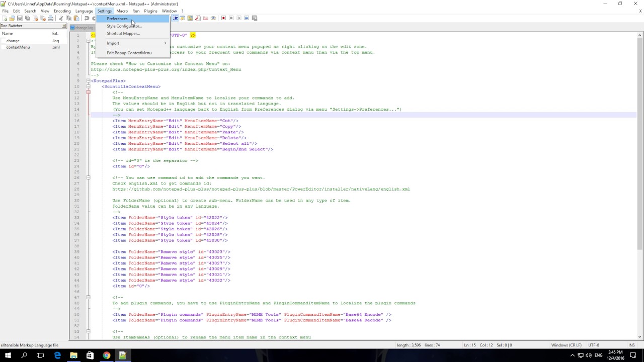
Task: Open the Edit menu
Action: 17,11
